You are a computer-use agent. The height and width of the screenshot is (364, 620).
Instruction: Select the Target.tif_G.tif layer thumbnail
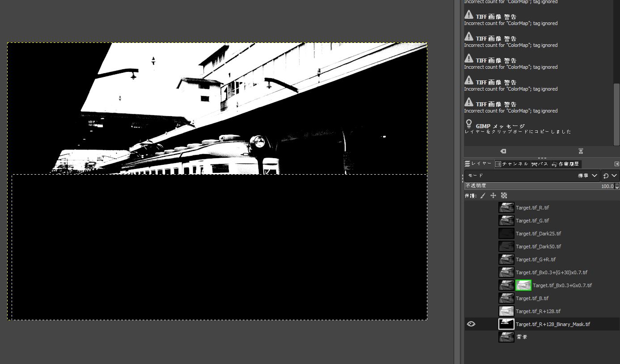point(506,221)
